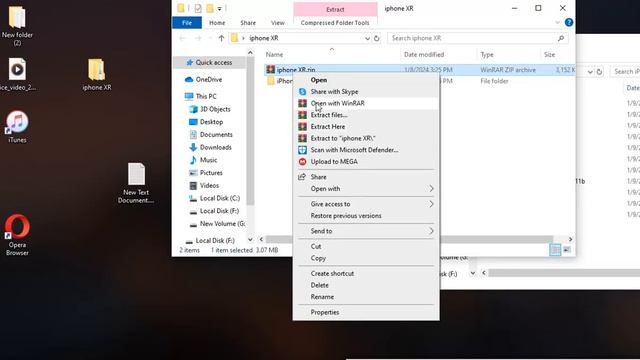Go back with the back arrow
Viewport: 640px width, 360px height.
[182, 38]
